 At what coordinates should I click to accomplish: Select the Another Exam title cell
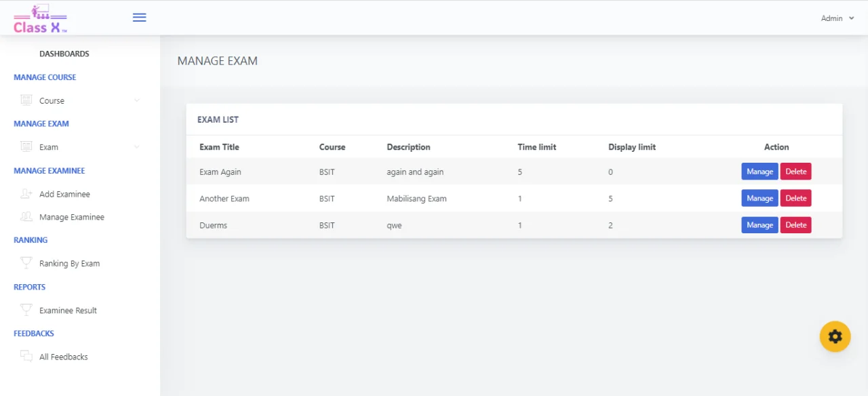coord(224,199)
